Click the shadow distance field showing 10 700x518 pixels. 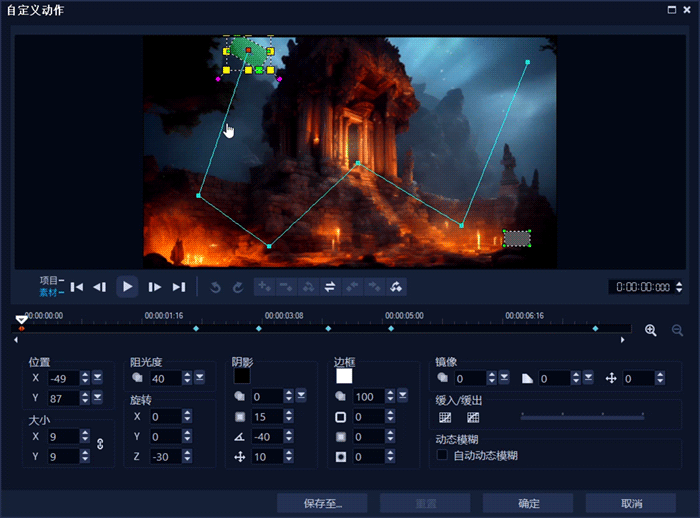click(267, 457)
